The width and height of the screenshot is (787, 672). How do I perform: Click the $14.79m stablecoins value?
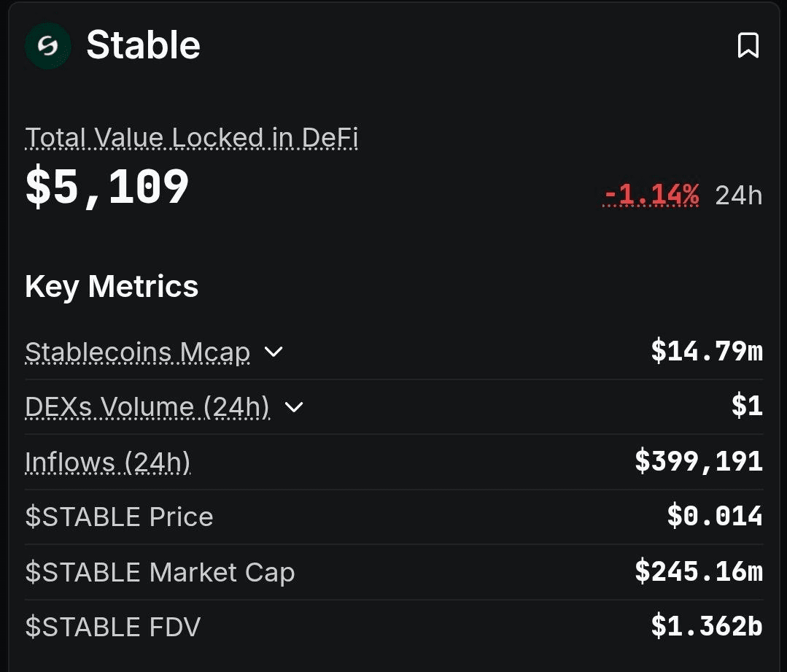(x=707, y=352)
